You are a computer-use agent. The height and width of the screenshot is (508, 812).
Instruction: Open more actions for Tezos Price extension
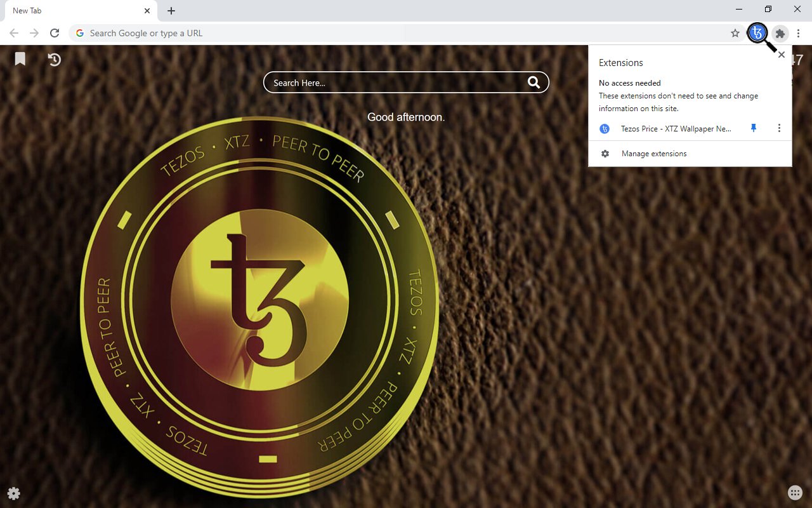779,128
